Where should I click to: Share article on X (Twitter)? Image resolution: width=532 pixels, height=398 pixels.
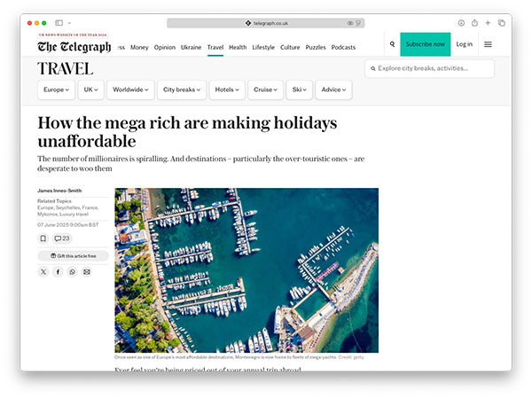(43, 272)
